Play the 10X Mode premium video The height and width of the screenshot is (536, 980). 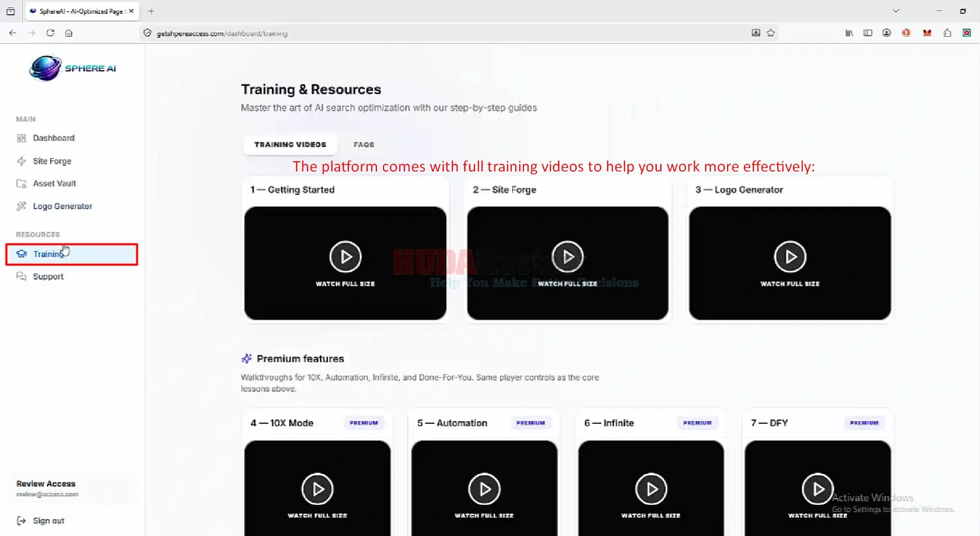click(317, 489)
